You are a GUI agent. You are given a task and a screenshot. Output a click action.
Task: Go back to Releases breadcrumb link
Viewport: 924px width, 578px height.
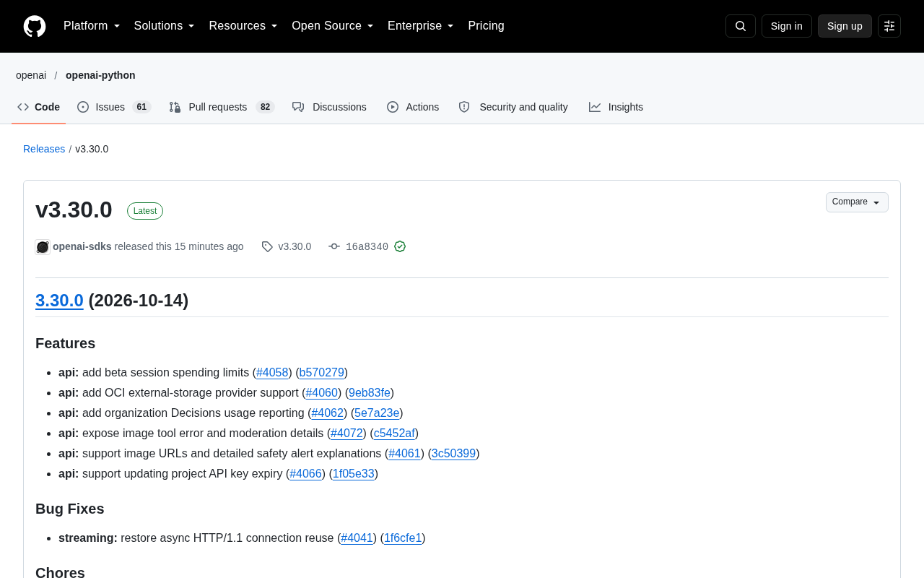(x=44, y=149)
